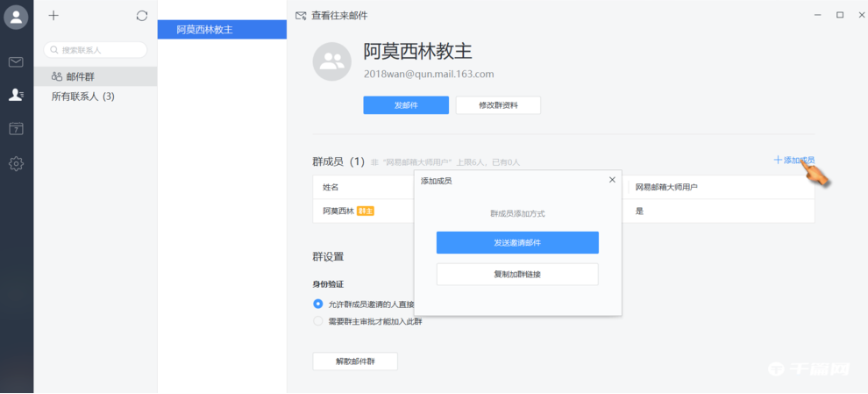Screen dimensions: 868x394
Task: Click the 搜索联系人 search field
Action: coord(96,50)
